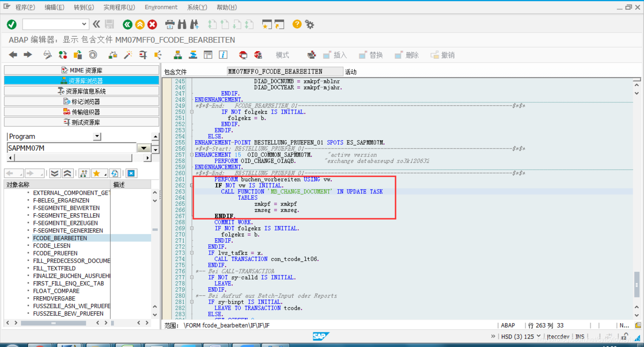This screenshot has width=644, height=347.
Task: Cancel the transaction with the red X icon
Action: click(152, 24)
